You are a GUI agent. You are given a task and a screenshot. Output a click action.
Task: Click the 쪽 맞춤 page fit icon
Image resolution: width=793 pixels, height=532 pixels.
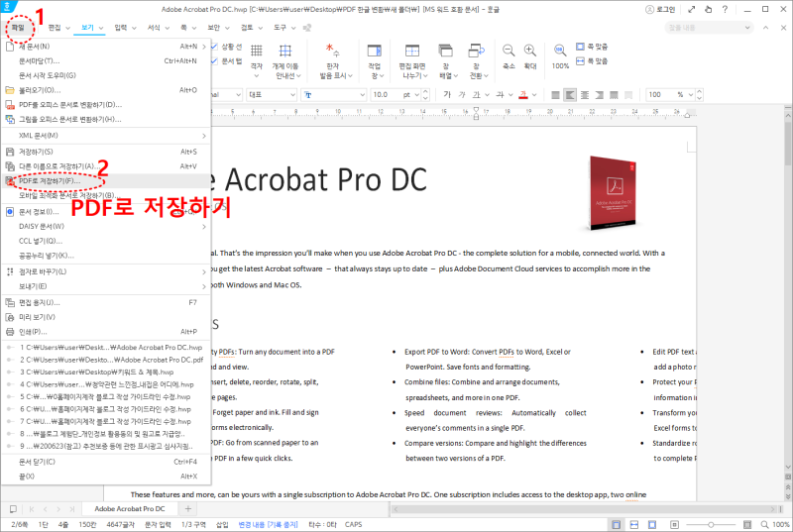(x=580, y=47)
